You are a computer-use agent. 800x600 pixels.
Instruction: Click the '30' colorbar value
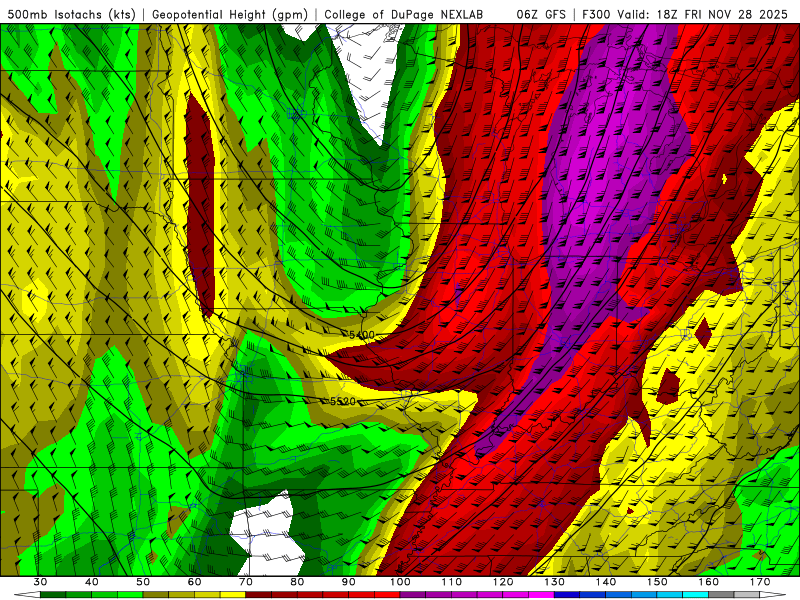click(40, 582)
